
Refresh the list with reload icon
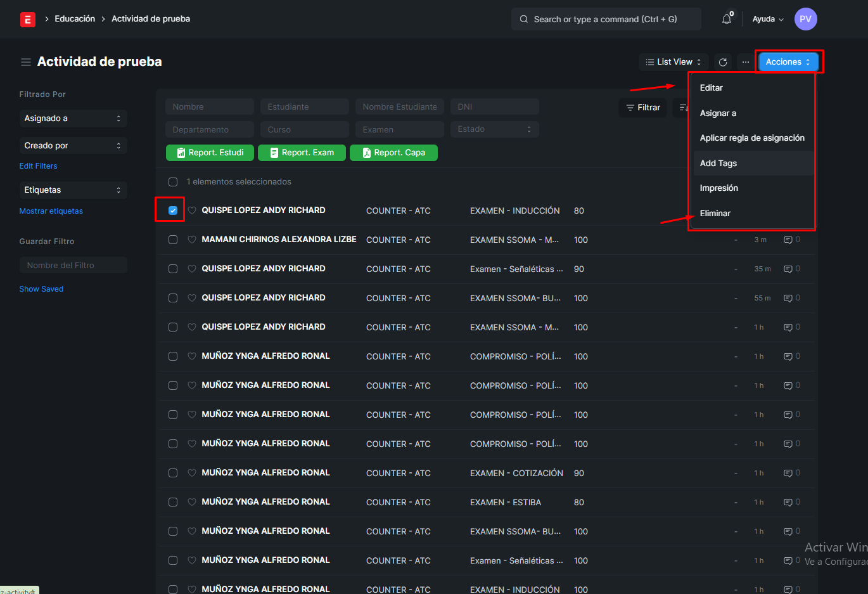point(723,62)
